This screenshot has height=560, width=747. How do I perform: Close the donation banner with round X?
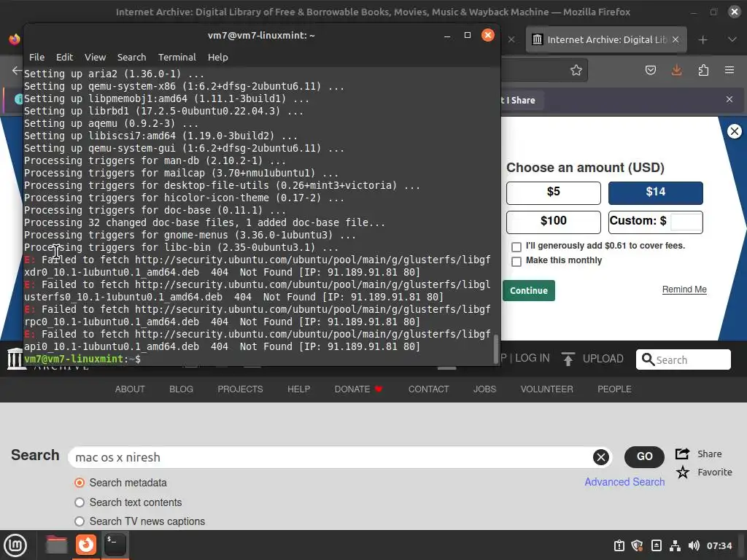click(x=735, y=131)
